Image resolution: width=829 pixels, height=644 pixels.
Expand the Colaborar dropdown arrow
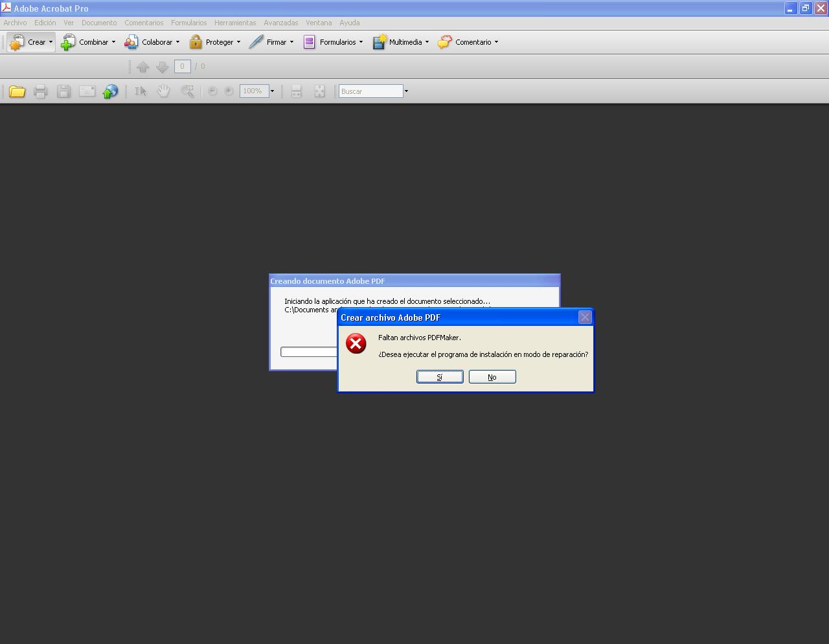(177, 42)
